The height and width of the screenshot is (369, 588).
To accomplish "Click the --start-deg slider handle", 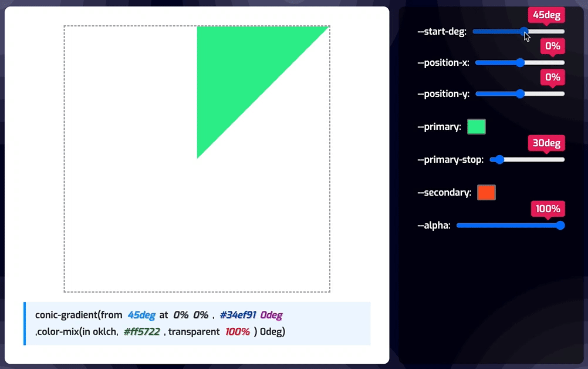I will tap(524, 32).
